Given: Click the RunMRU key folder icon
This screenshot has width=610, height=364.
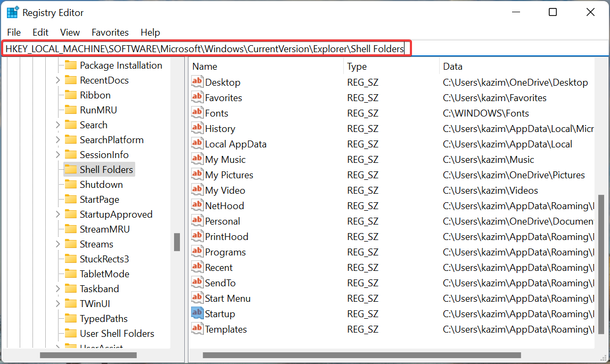Looking at the screenshot, I should pyautogui.click(x=70, y=110).
